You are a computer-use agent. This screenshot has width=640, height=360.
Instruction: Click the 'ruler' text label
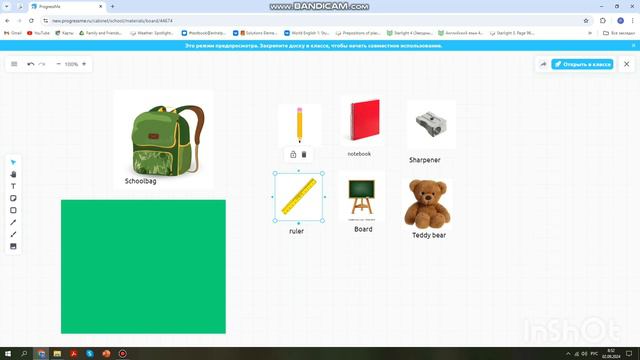coord(296,231)
